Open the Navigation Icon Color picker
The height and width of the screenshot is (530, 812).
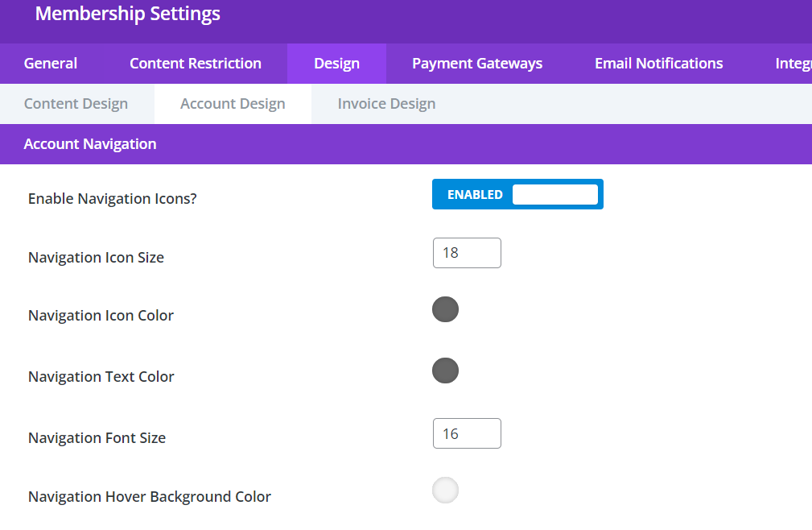tap(445, 309)
